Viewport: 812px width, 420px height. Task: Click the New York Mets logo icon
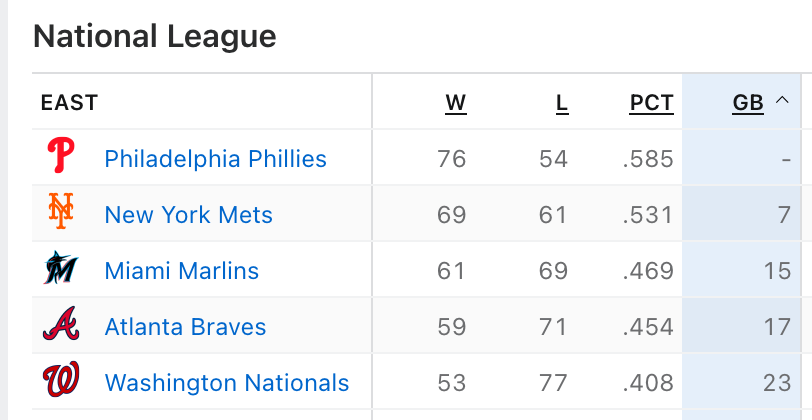[61, 211]
